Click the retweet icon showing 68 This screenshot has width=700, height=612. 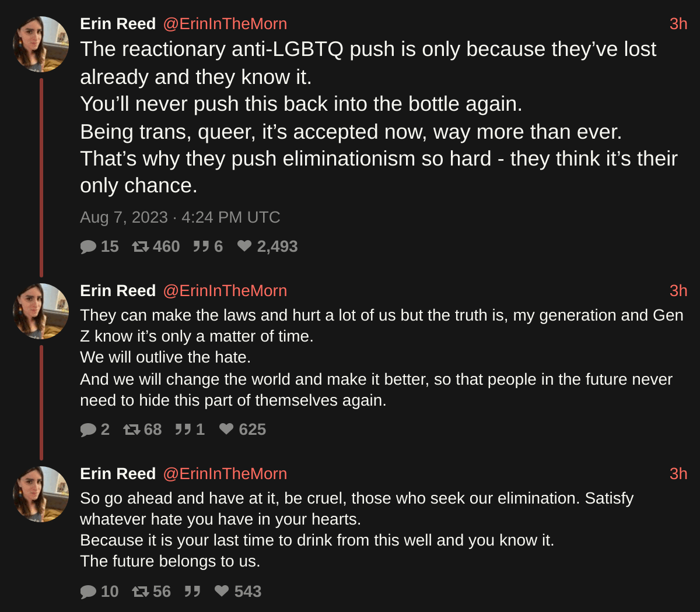(132, 430)
